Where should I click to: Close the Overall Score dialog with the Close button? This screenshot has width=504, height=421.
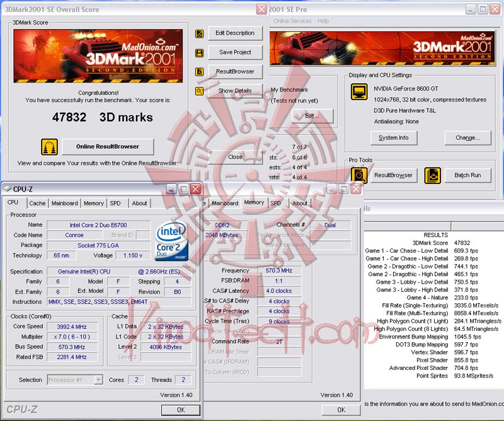coord(235,157)
